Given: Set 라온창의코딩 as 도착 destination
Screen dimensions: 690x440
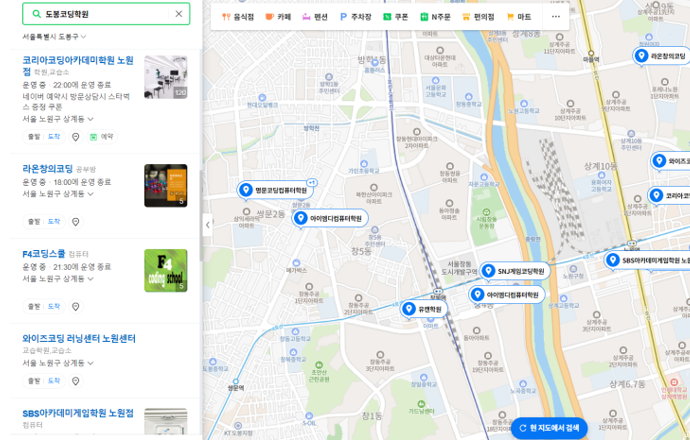Looking at the screenshot, I should point(54,222).
